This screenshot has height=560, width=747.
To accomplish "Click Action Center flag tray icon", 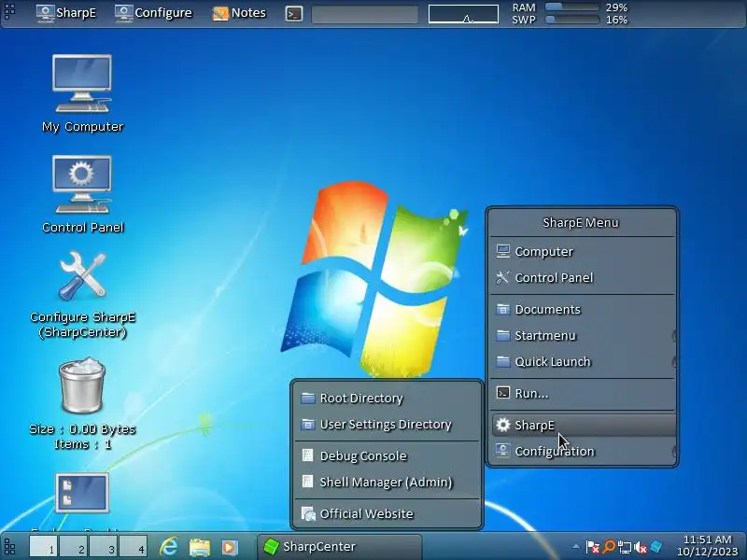I will point(592,547).
